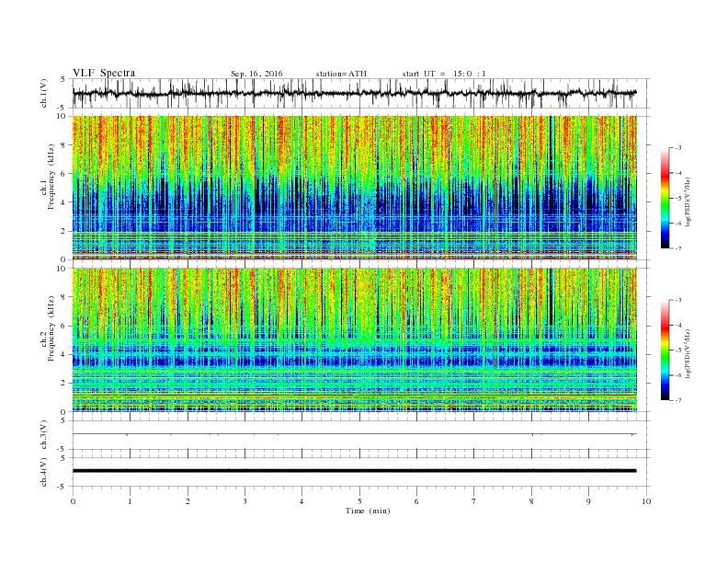
Task: Click time axis tick label "4"
Action: (301, 501)
